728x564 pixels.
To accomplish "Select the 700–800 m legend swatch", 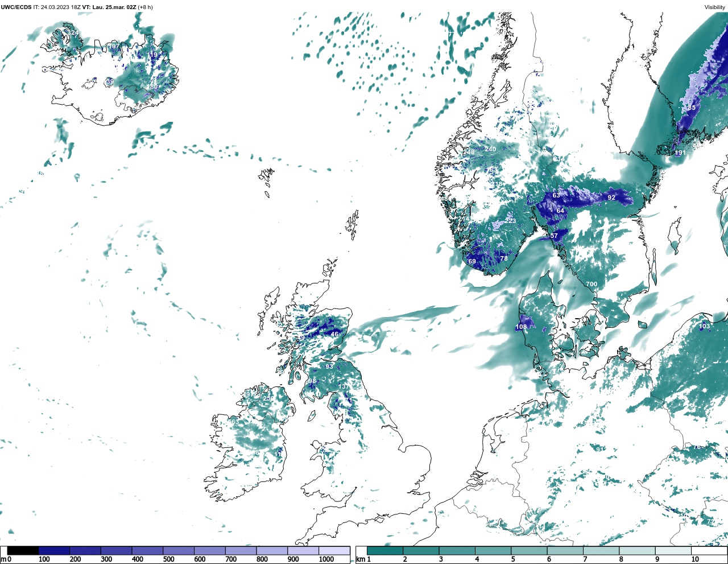I will click(x=241, y=550).
